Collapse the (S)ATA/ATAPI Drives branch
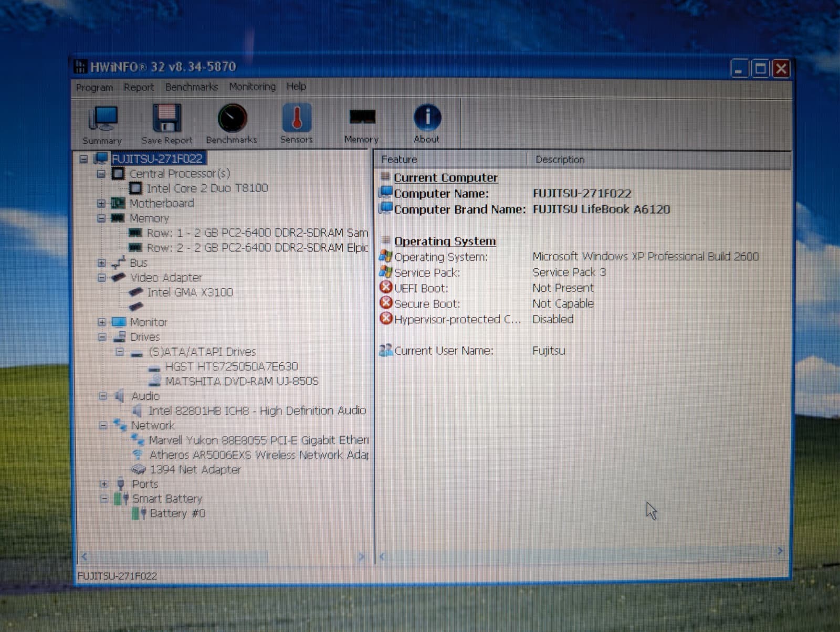Viewport: 840px width, 632px height. tap(120, 351)
